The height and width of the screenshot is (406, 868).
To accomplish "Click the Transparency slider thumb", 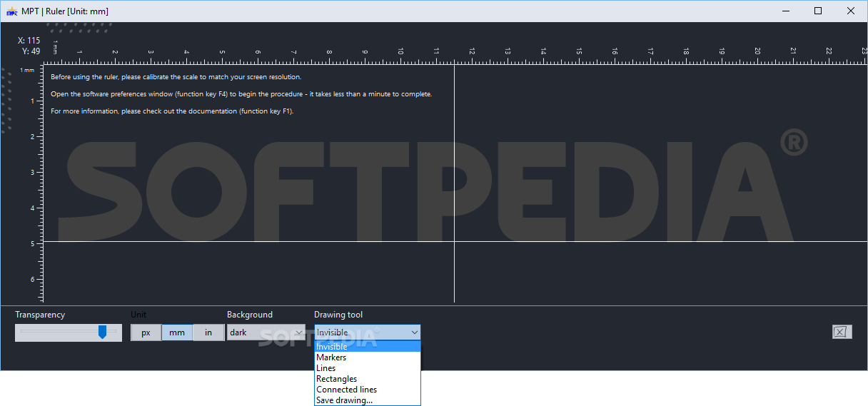I will 102,332.
